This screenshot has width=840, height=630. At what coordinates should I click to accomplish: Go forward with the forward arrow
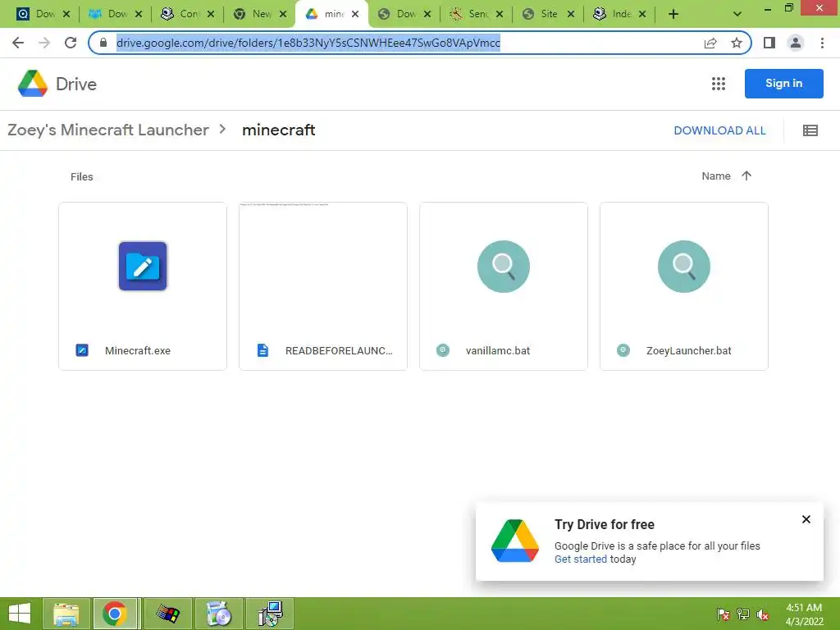click(44, 43)
